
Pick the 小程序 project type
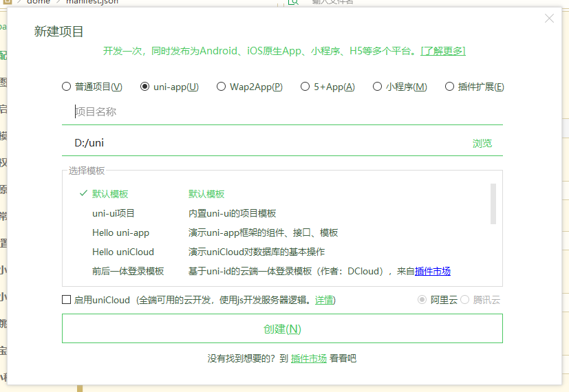(x=378, y=87)
